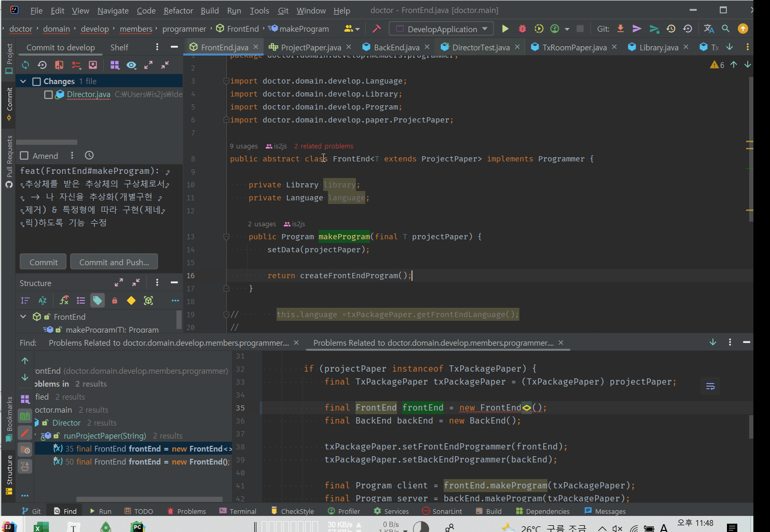Check the Amend checkbox
The image size is (770, 532).
point(24,156)
